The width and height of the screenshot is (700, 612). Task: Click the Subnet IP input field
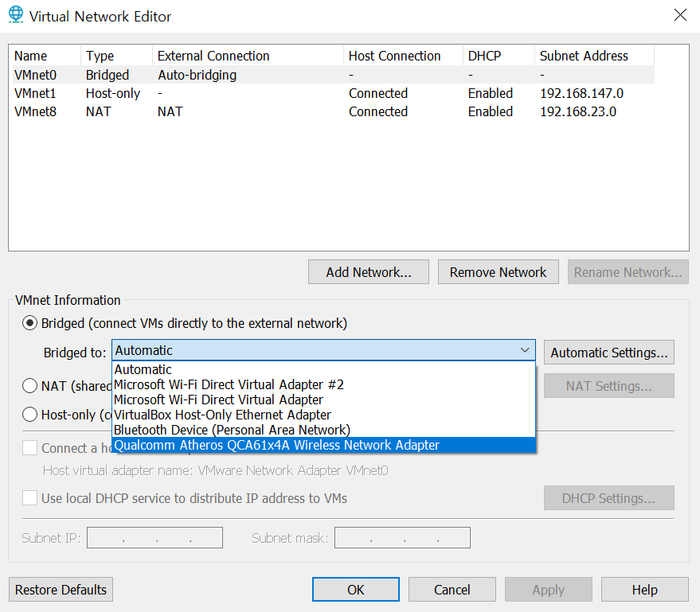155,537
